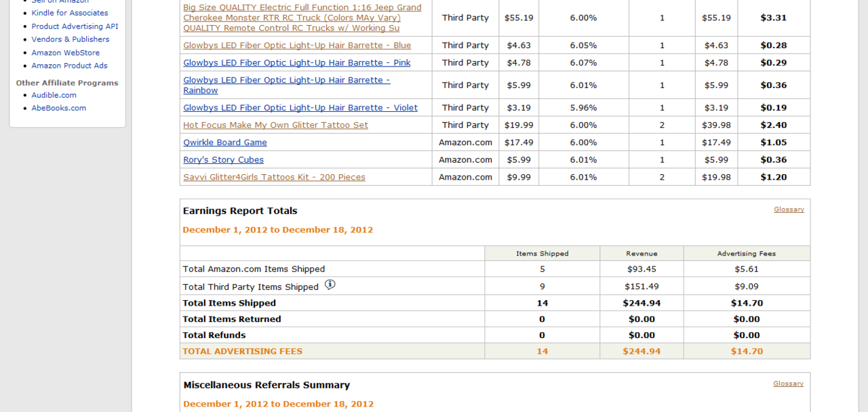Open the Qwirkle Board Game link
868x412 pixels.
tap(225, 143)
